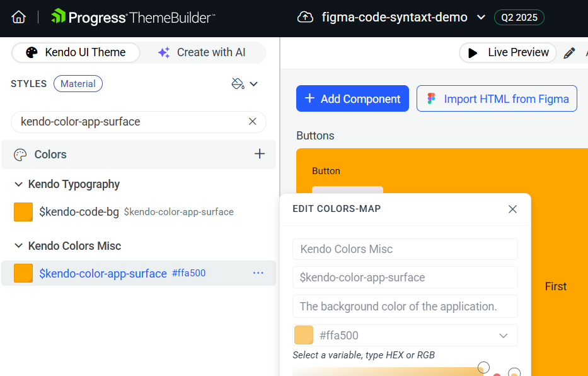The height and width of the screenshot is (376, 588).
Task: Click the Add Component button
Action: (x=352, y=98)
